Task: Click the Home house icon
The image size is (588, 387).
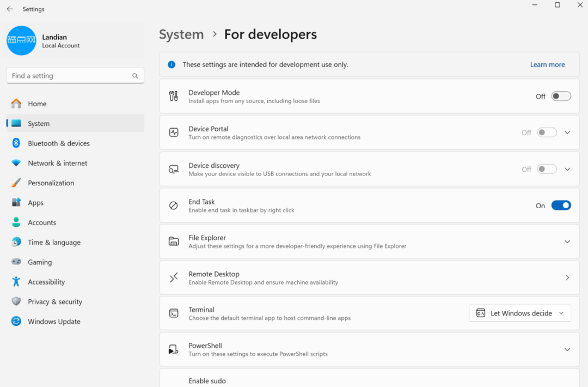Action: [x=16, y=104]
